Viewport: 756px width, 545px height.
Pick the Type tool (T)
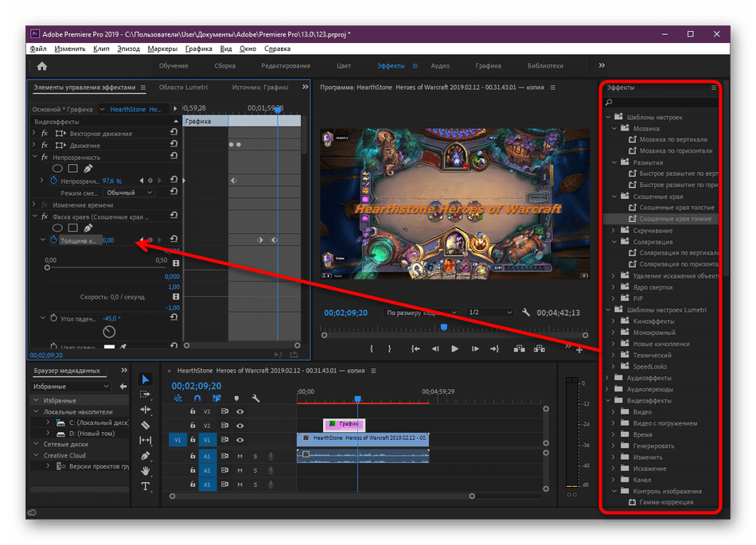(146, 486)
